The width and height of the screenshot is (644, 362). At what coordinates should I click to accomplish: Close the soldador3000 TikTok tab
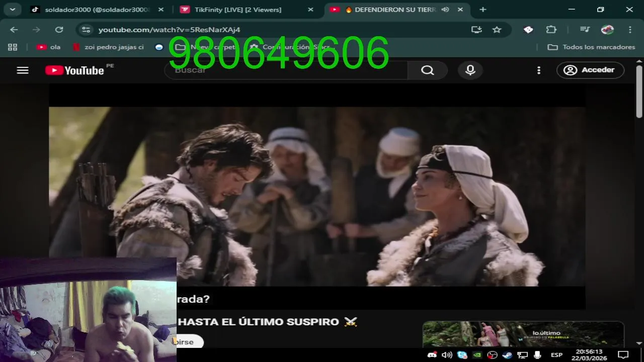162,10
